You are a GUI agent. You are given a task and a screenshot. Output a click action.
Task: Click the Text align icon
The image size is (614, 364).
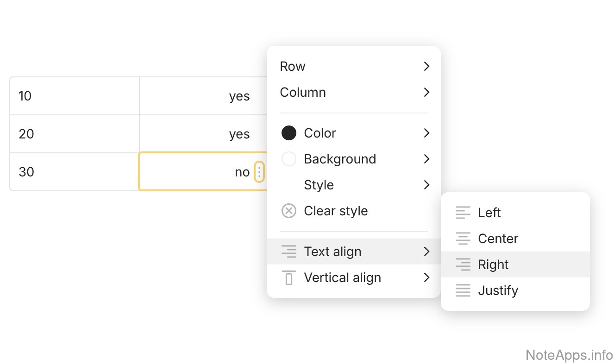point(289,252)
